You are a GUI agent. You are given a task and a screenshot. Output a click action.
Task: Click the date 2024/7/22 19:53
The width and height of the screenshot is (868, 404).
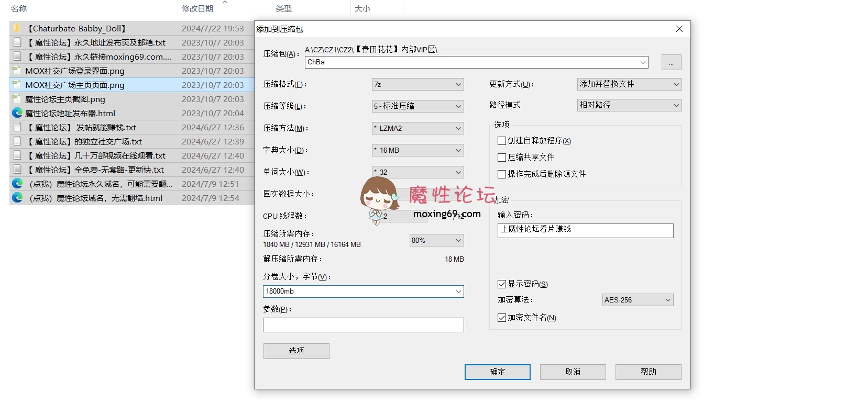(213, 28)
